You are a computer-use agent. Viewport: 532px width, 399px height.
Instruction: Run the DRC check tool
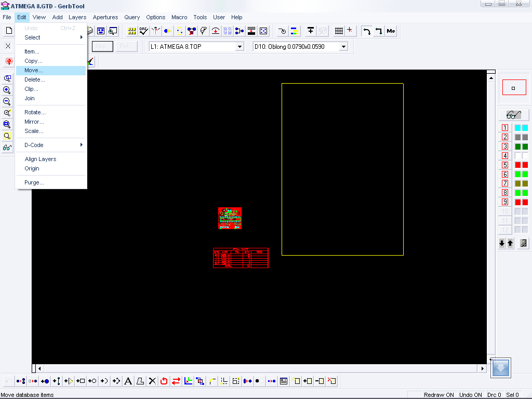143,31
